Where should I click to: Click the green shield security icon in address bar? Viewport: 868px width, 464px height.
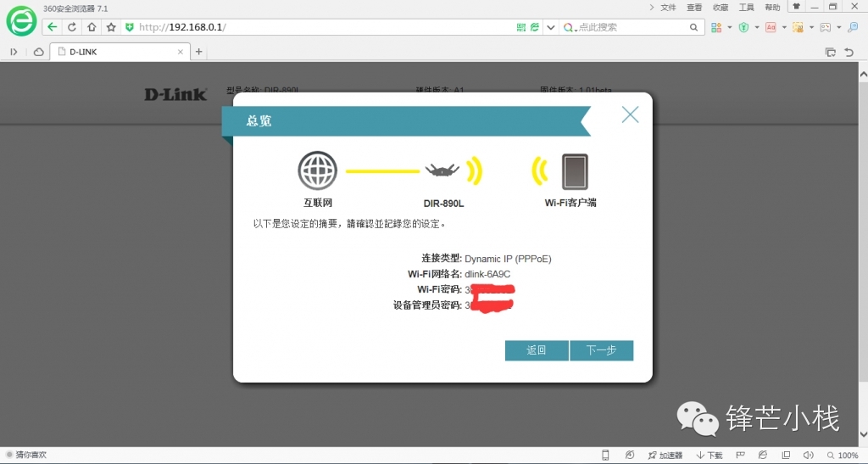[x=130, y=27]
